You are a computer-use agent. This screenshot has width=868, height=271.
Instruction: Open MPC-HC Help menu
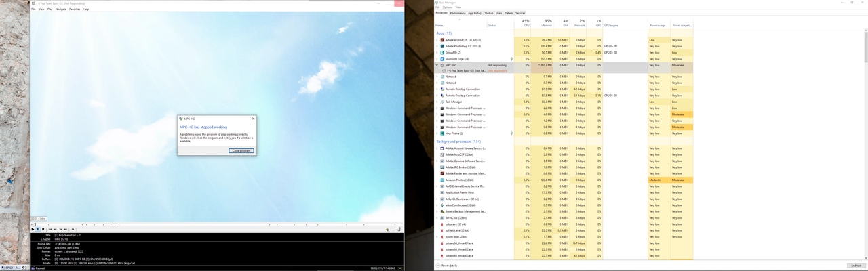(x=86, y=9)
